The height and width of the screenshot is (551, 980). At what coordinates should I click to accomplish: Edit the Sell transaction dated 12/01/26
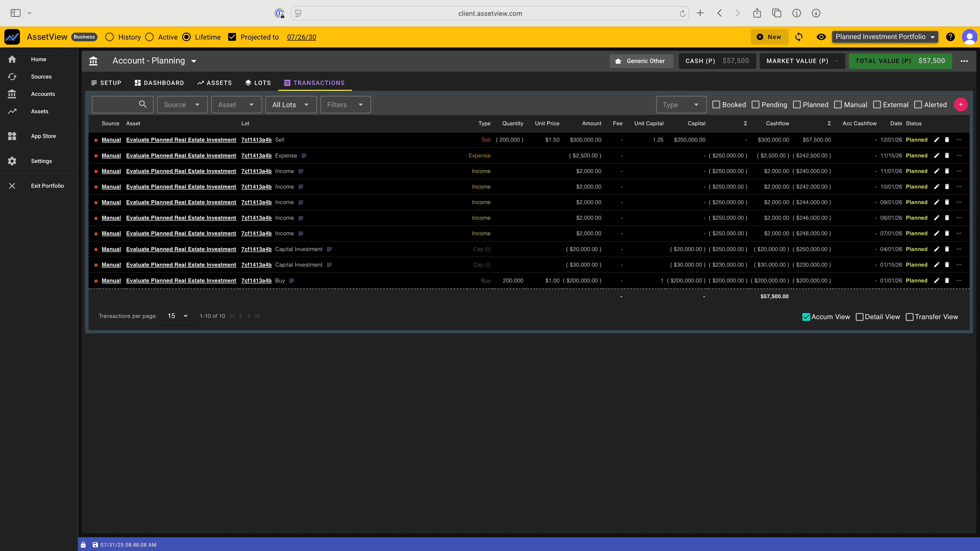click(937, 140)
